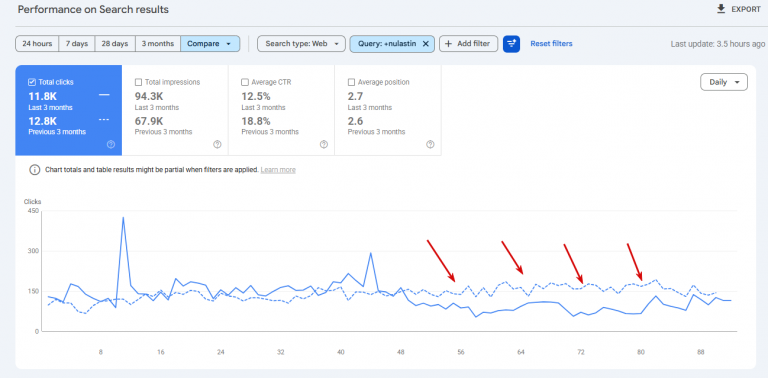This screenshot has height=378, width=768.
Task: Open the blue filter options icon button
Action: 511,44
